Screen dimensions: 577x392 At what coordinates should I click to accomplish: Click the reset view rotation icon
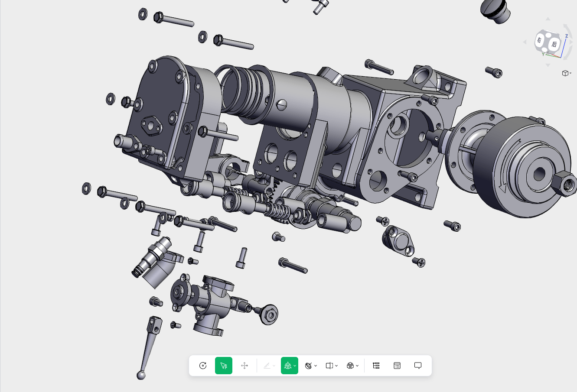coord(203,366)
